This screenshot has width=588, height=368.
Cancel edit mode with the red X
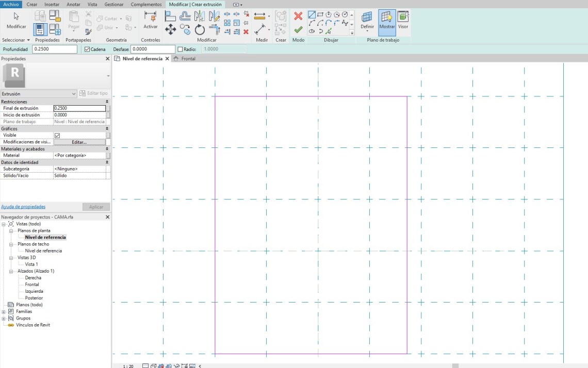[x=298, y=16]
